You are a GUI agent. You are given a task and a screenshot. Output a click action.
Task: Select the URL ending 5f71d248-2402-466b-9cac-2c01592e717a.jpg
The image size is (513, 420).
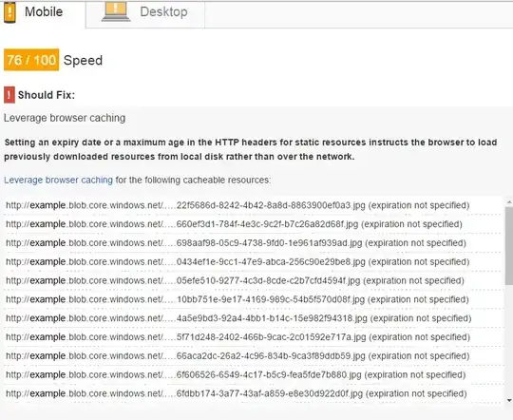coord(237,337)
